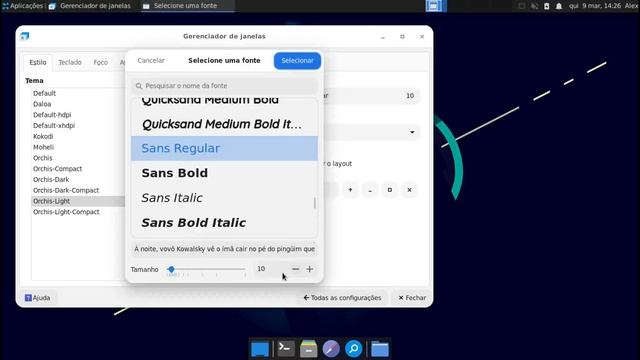Click the Alex user menu
The width and height of the screenshot is (640, 360).
pos(631,6)
